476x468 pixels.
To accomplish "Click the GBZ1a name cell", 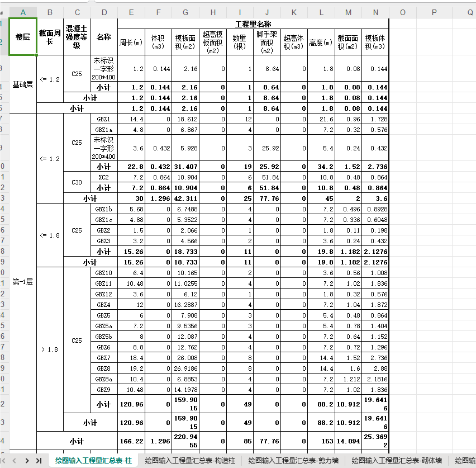I will pyautogui.click(x=104, y=130).
